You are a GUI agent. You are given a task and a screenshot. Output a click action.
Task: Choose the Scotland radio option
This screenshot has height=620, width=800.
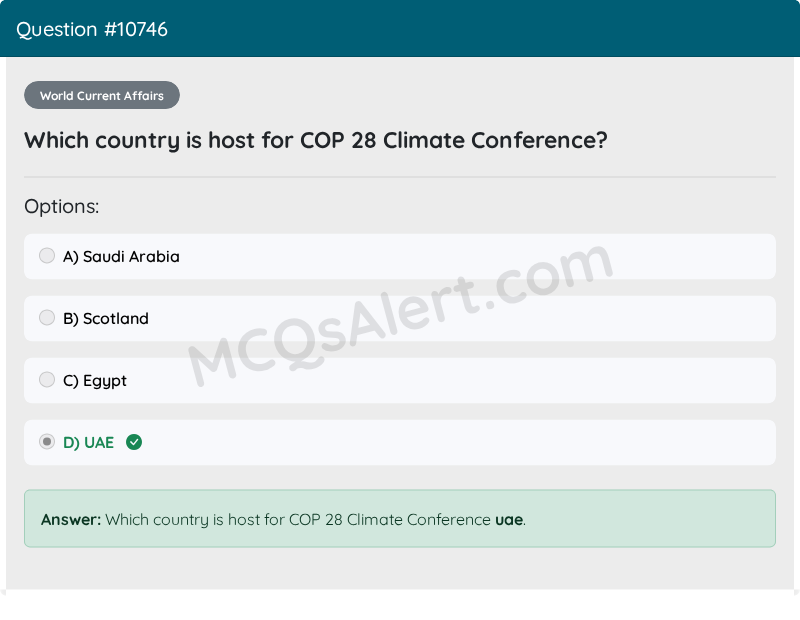(47, 317)
